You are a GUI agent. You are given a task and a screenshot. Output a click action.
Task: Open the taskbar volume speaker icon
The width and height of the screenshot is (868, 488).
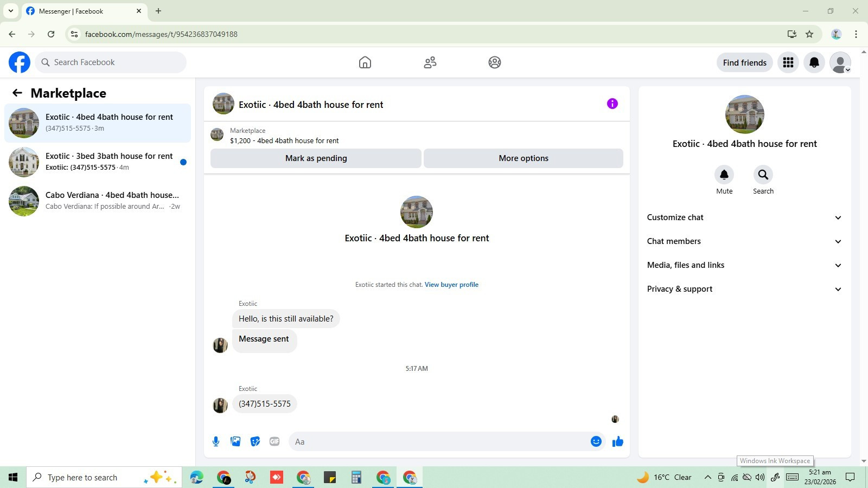(x=760, y=477)
